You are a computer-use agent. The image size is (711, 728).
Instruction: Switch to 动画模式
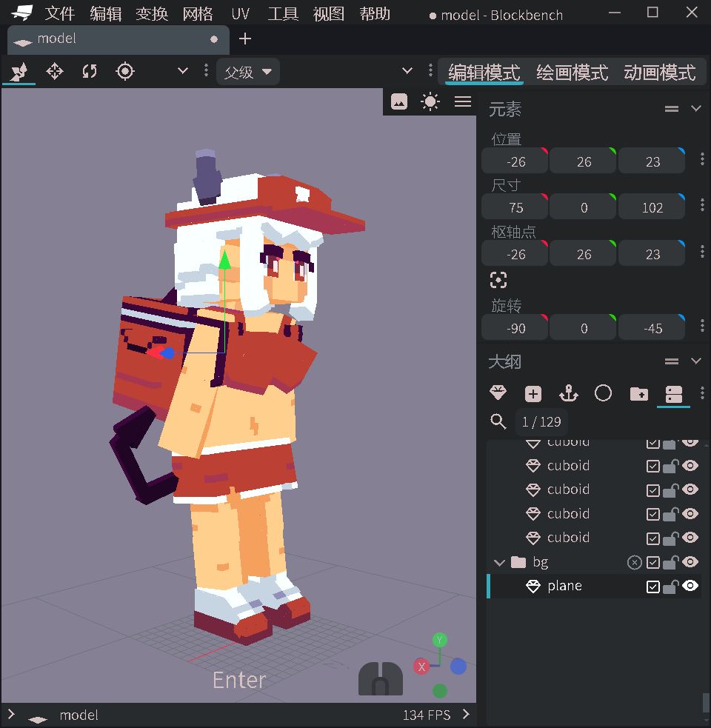tap(660, 73)
